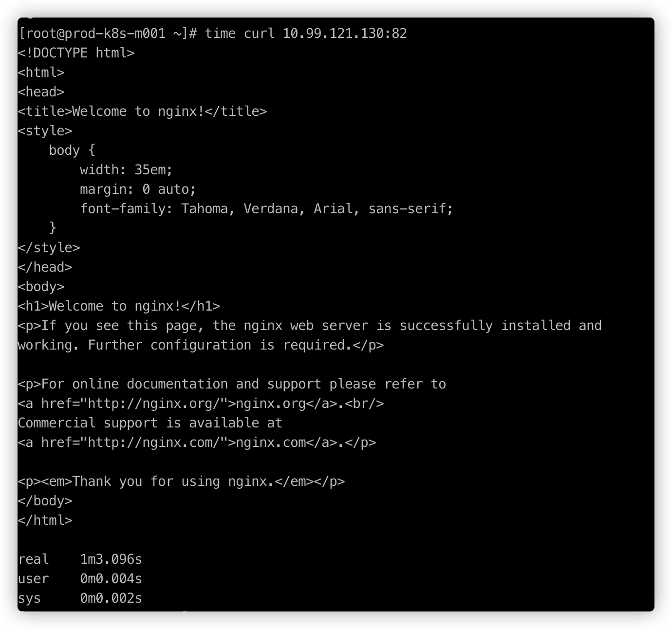
Task: Click the curl command IP address 10.99.121.130:82
Action: click(344, 34)
